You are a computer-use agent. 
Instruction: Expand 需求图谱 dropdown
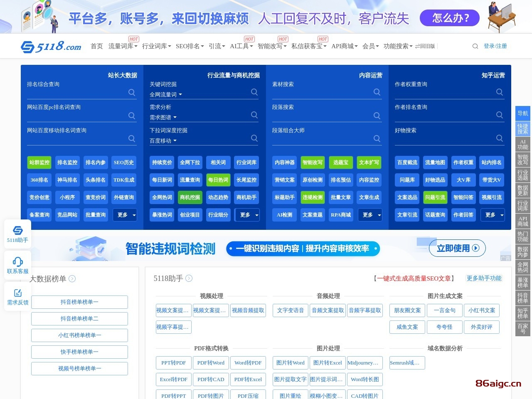tap(163, 118)
